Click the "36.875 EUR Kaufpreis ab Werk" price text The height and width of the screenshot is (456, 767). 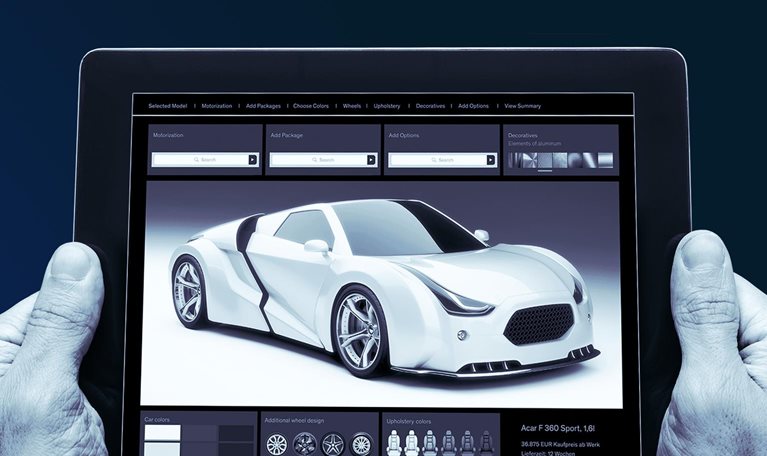coord(560,444)
